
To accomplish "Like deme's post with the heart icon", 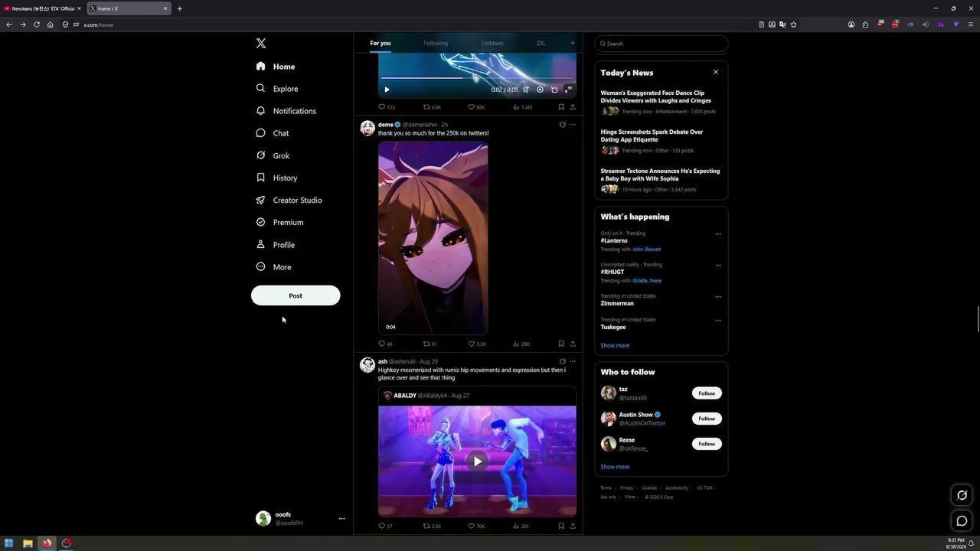I will [472, 344].
